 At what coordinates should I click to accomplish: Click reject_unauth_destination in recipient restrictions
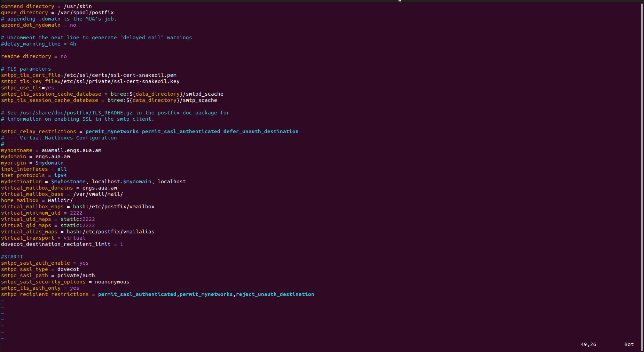pyautogui.click(x=275, y=294)
